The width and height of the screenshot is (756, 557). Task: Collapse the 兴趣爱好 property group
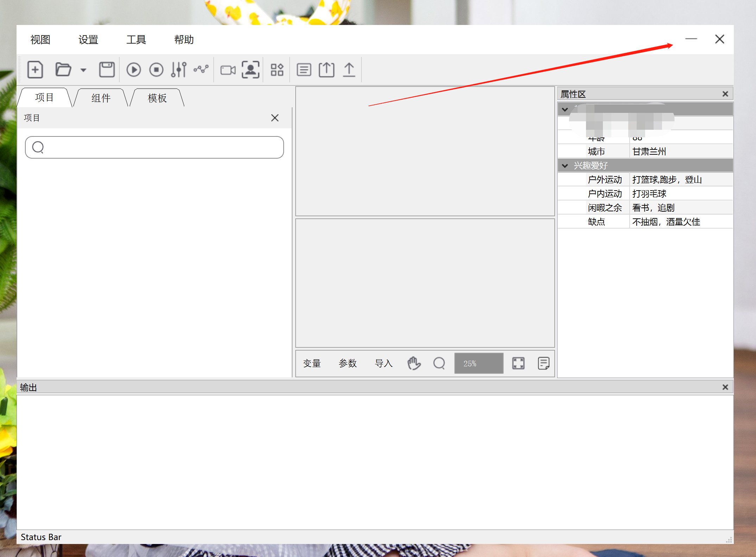click(565, 166)
